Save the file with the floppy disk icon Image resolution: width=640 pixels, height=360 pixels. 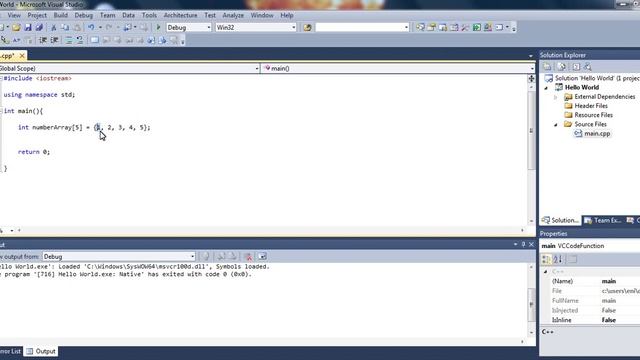[x=28, y=27]
